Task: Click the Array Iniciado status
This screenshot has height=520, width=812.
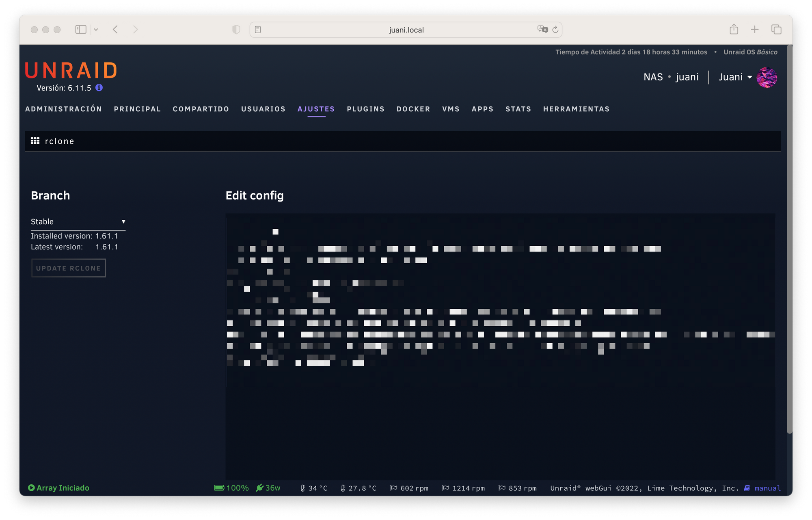Action: [58, 487]
